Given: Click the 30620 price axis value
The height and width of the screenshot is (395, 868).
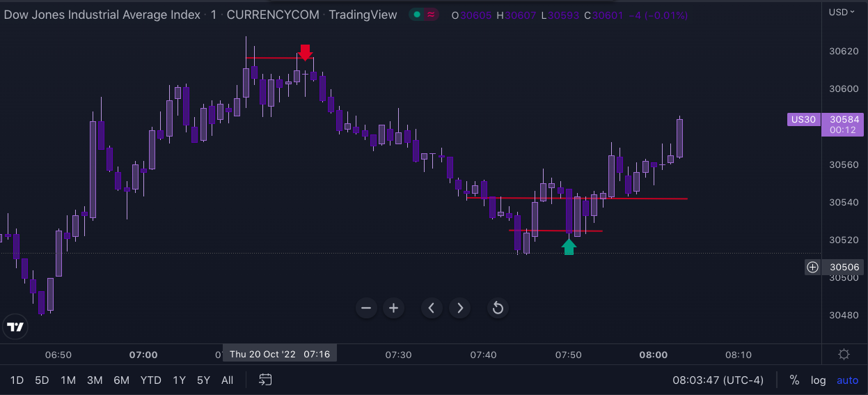Looking at the screenshot, I should (x=844, y=52).
